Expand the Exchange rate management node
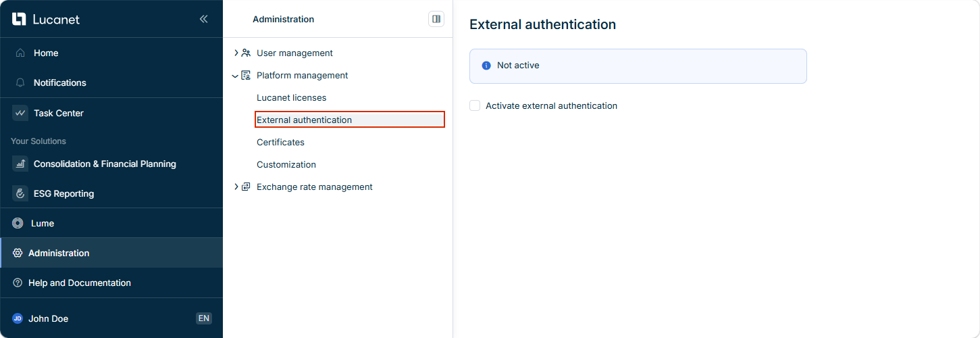The width and height of the screenshot is (980, 338). click(x=236, y=187)
